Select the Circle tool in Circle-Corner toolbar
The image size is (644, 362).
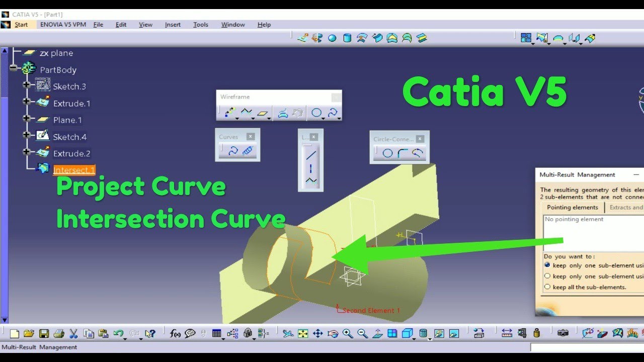(387, 153)
